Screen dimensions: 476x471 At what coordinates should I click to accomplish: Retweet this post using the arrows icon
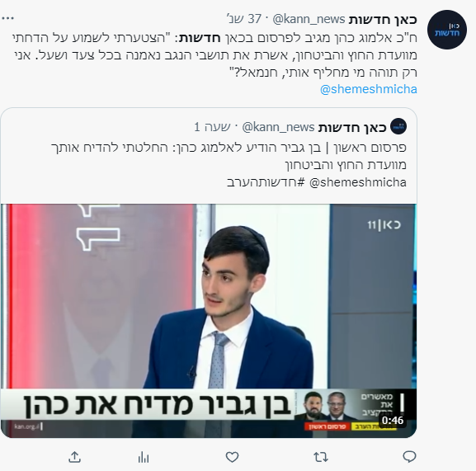click(x=321, y=457)
